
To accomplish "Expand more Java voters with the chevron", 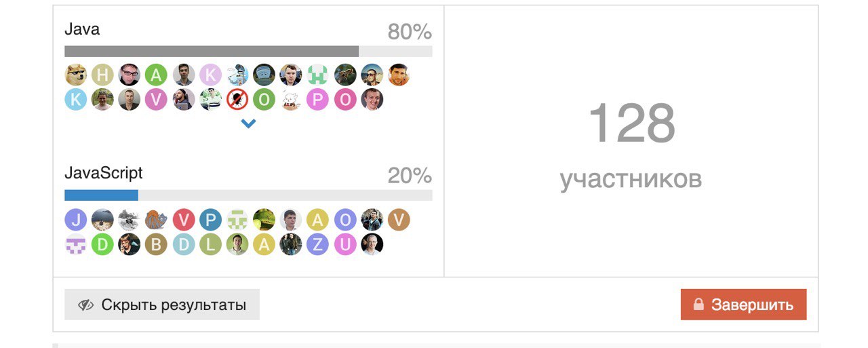I will 248,123.
